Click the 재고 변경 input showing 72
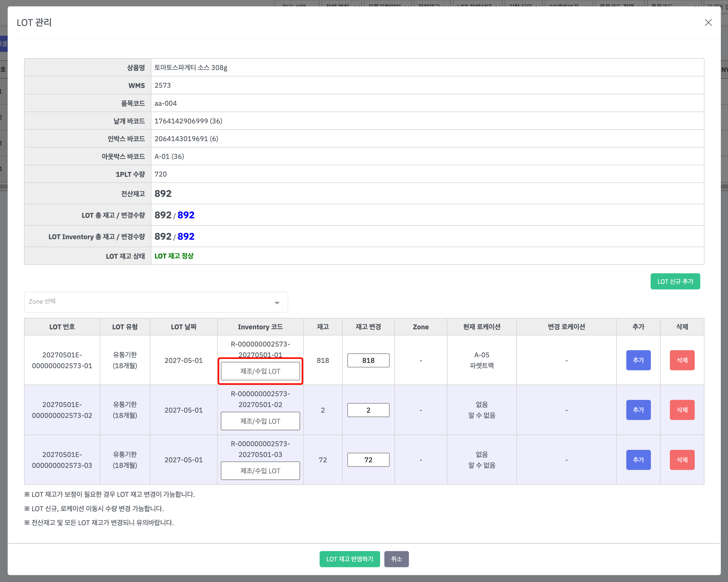This screenshot has height=582, width=728. (368, 460)
